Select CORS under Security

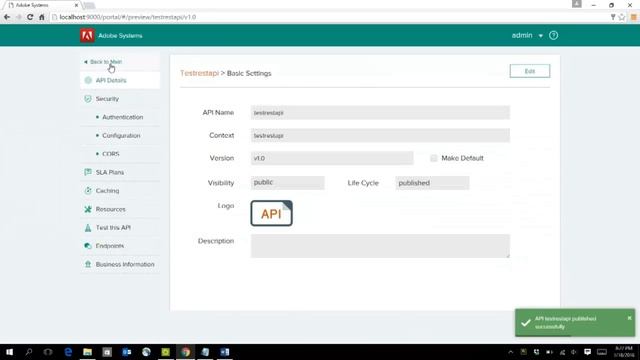click(111, 154)
